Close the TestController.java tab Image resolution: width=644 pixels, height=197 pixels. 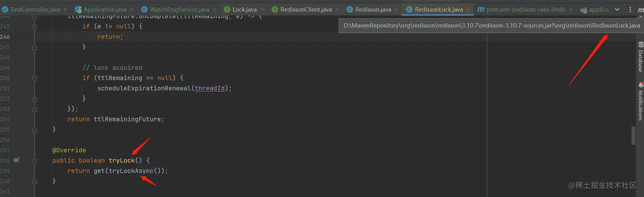[65, 9]
